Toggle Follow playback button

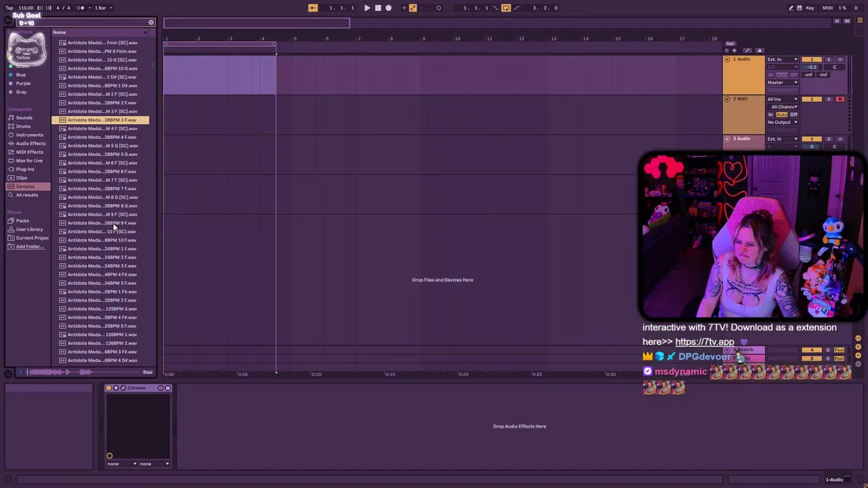coord(313,8)
